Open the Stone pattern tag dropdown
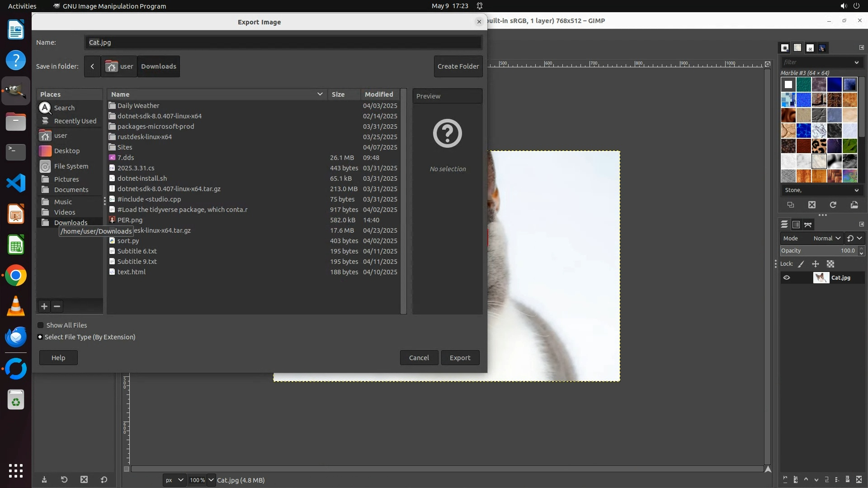Viewport: 868px width, 488px height. click(x=856, y=190)
